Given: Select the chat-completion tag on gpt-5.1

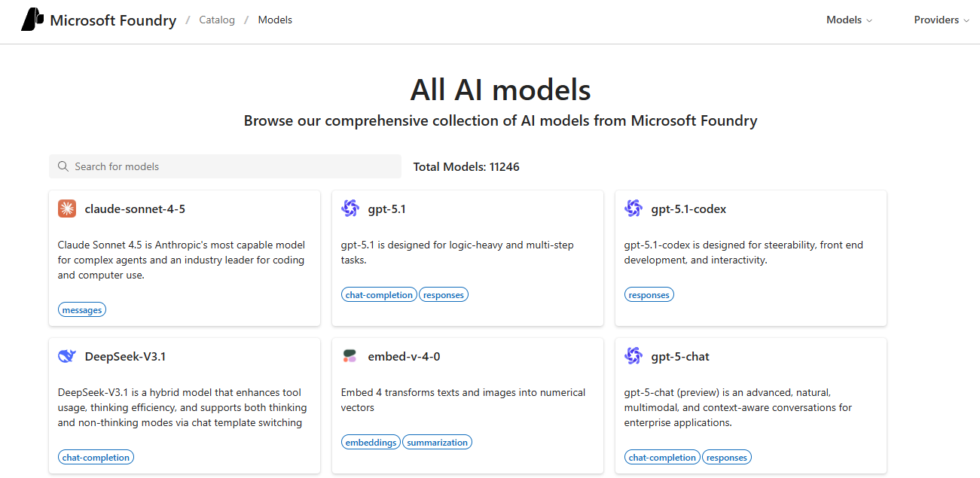Looking at the screenshot, I should (x=379, y=295).
